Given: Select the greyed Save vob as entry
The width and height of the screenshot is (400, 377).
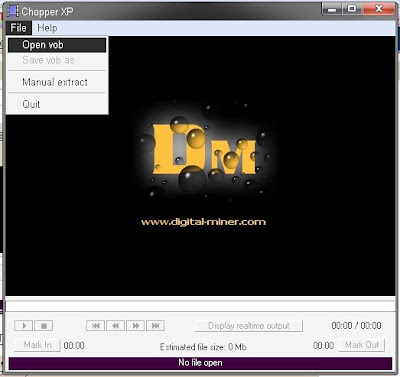Looking at the screenshot, I should coord(57,60).
